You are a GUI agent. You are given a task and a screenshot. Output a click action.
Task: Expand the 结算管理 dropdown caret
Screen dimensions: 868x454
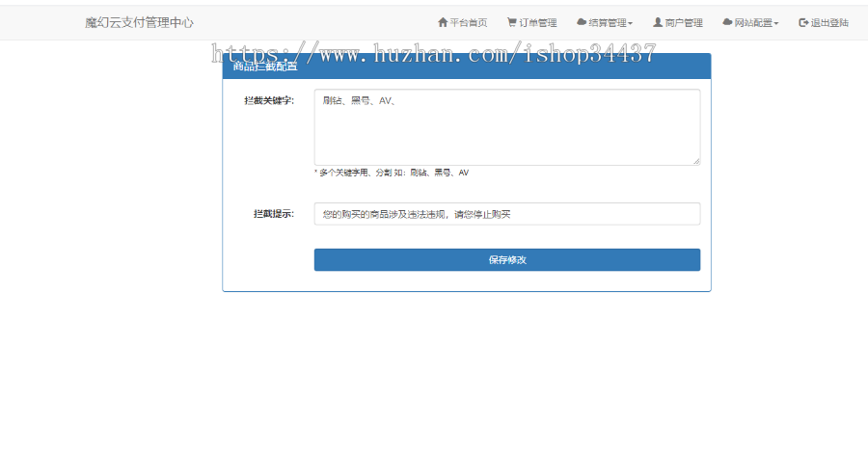coord(631,23)
